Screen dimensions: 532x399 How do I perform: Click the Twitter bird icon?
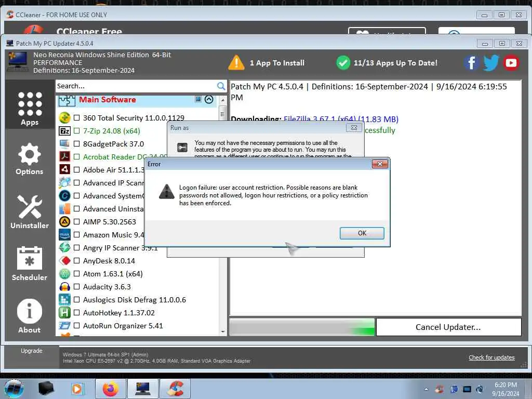(491, 63)
